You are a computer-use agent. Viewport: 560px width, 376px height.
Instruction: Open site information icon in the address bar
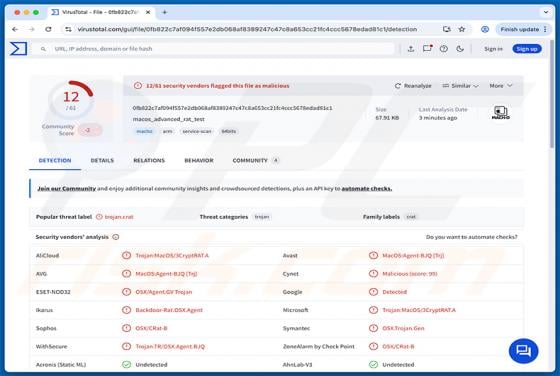(x=68, y=29)
